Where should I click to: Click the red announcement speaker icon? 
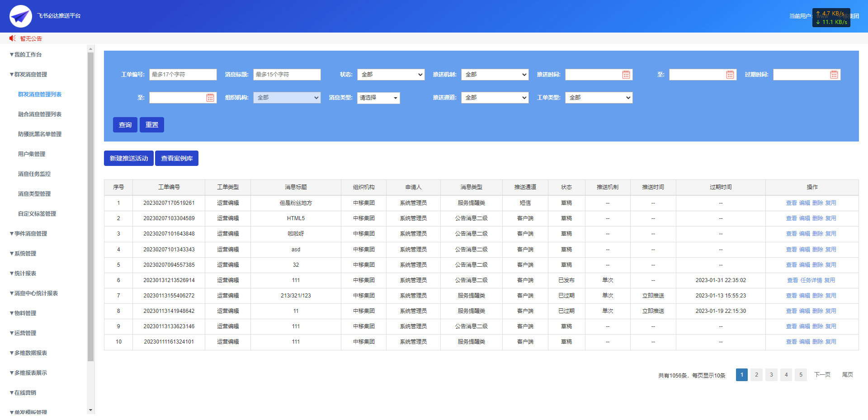point(13,38)
